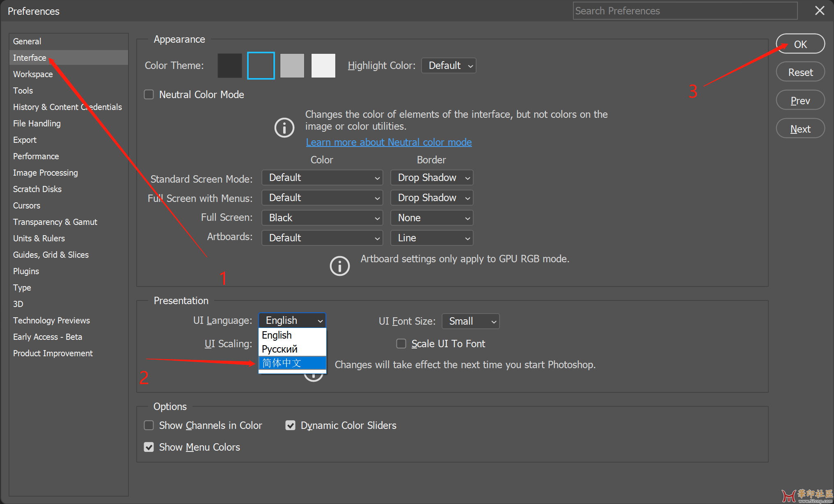Click the info icon near Neutral Color Mode text
Viewport: 834px width, 504px height.
point(284,127)
